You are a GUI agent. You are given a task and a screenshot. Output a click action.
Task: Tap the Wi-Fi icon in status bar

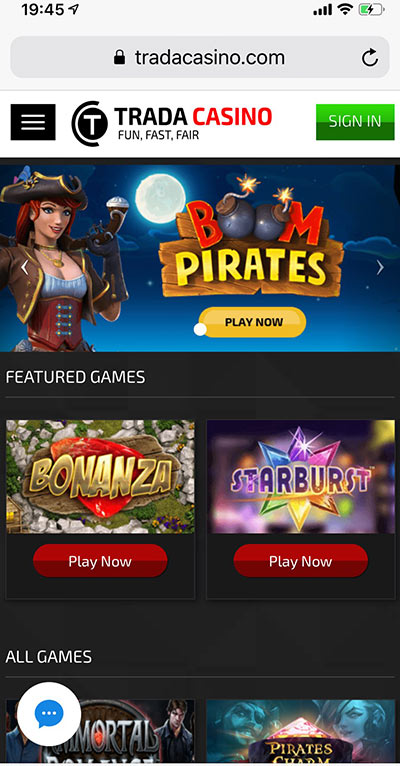click(345, 10)
